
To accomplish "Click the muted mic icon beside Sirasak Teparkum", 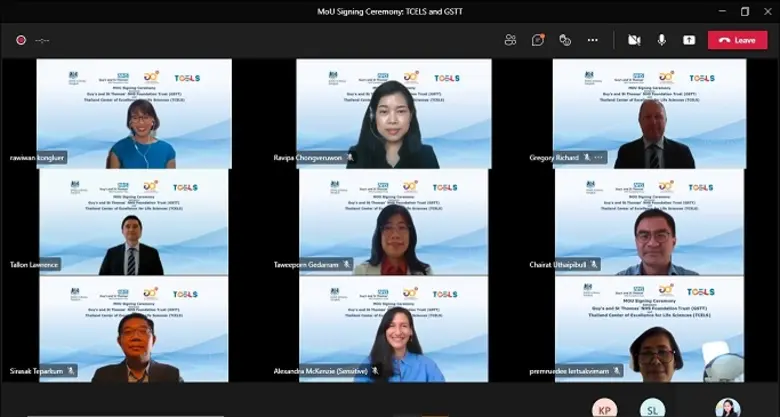I will [x=71, y=371].
